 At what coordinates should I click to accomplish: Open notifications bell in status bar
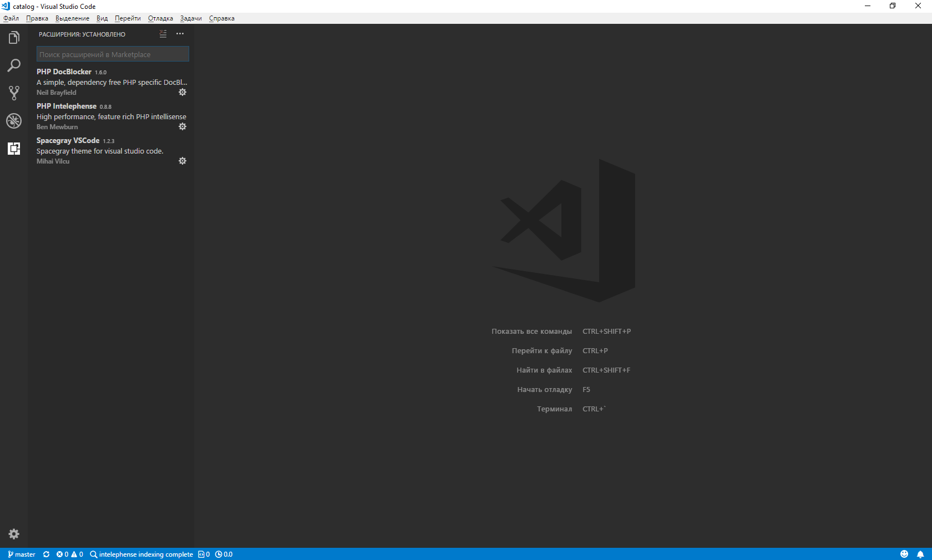click(920, 554)
